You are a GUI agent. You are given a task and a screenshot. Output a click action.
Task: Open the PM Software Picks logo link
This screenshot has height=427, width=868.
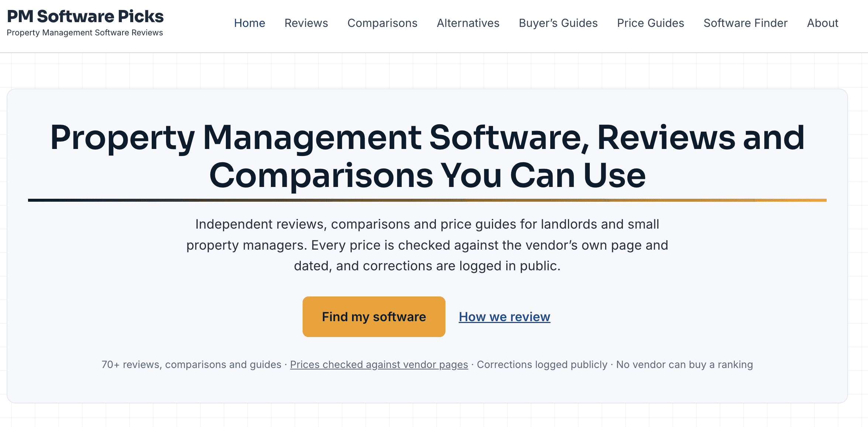[85, 16]
